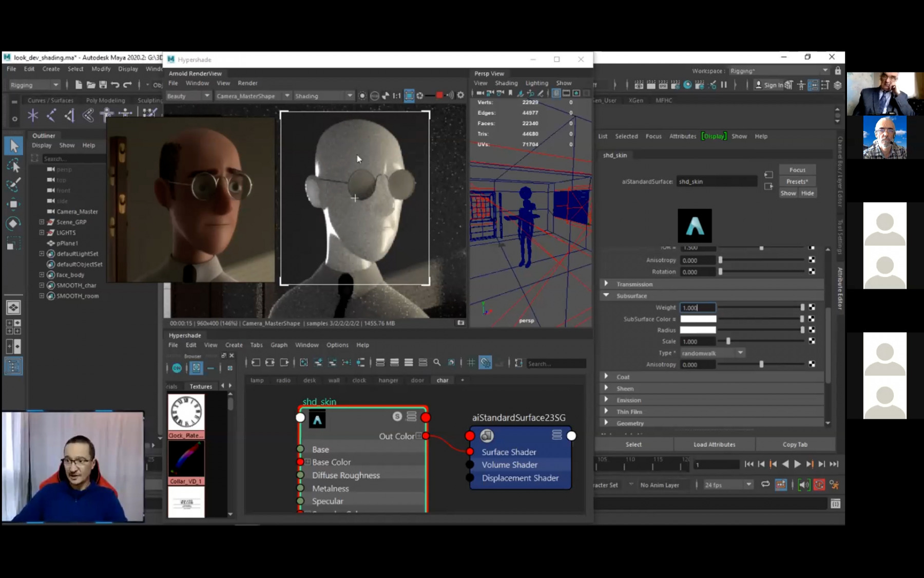Screen dimensions: 924x578
Task: Switch to the char tab in Hypershade
Action: coord(442,380)
